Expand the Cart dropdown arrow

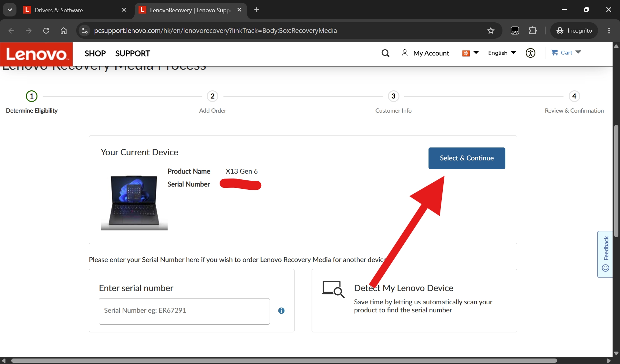(x=578, y=52)
